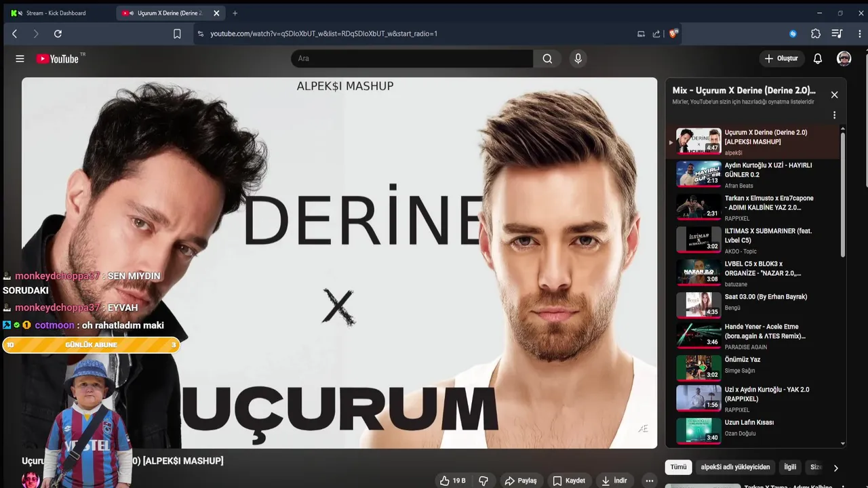Screen dimensions: 868x488
Task: Dislike the video with thumbs down
Action: click(484, 481)
